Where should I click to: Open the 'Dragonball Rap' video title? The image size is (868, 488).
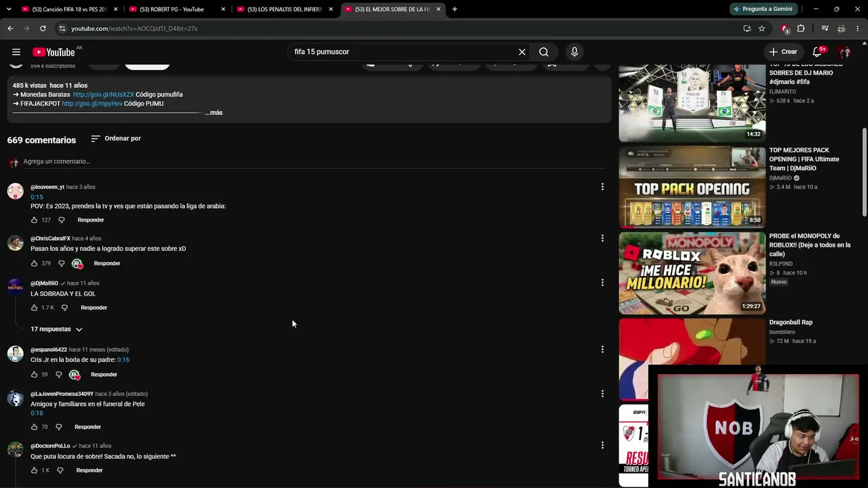(x=791, y=323)
